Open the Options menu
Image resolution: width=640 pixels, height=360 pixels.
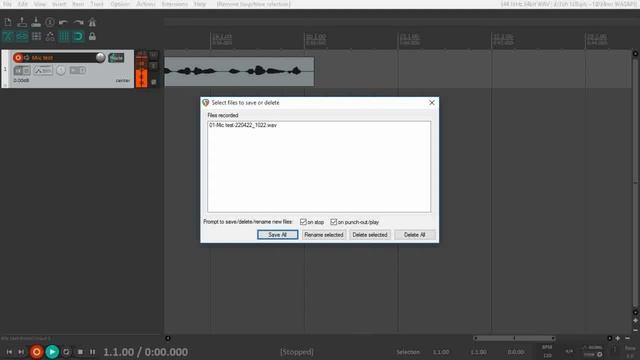[120, 4]
